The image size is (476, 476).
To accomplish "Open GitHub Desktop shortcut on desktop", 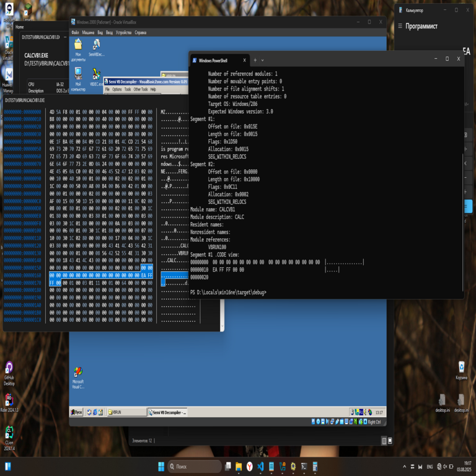I will [x=9, y=374].
